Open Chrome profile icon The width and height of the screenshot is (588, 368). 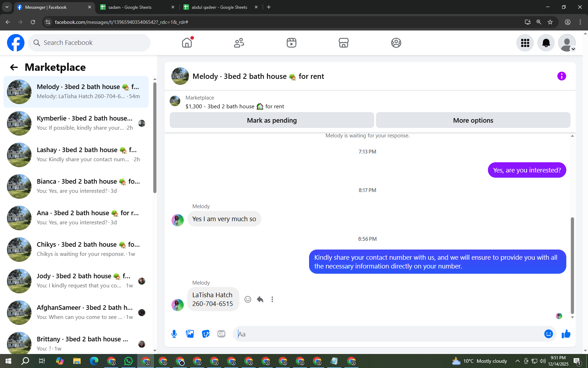(x=568, y=22)
